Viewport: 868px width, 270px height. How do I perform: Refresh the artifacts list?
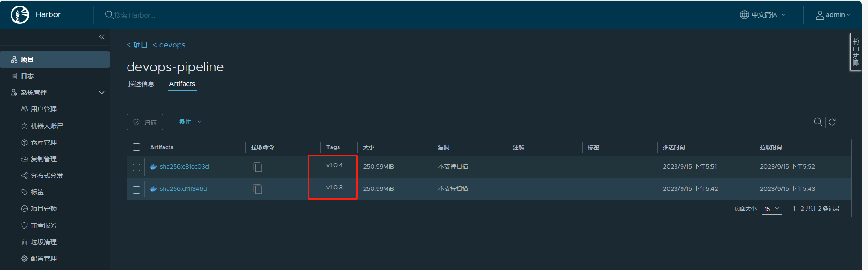[832, 122]
